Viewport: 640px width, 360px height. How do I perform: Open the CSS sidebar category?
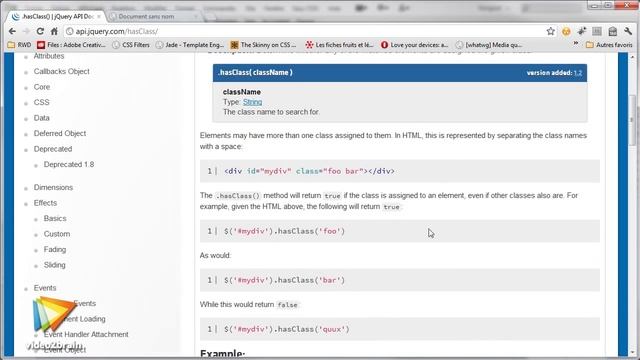pyautogui.click(x=41, y=102)
